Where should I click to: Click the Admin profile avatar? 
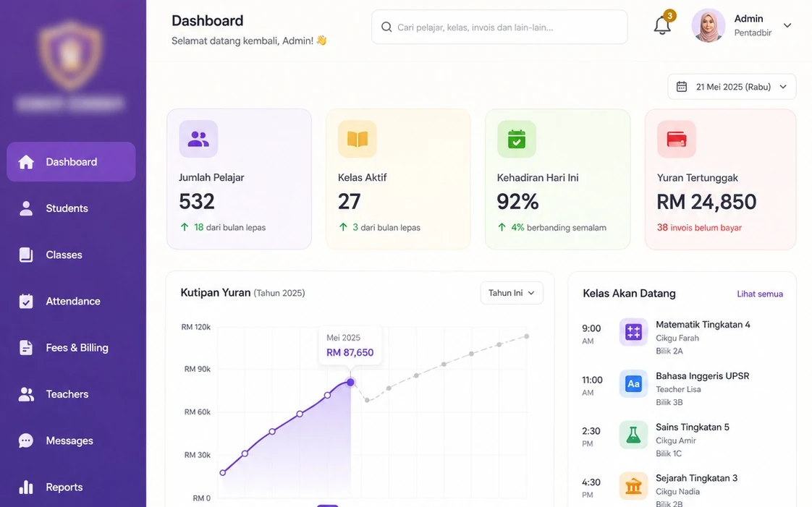coord(709,25)
